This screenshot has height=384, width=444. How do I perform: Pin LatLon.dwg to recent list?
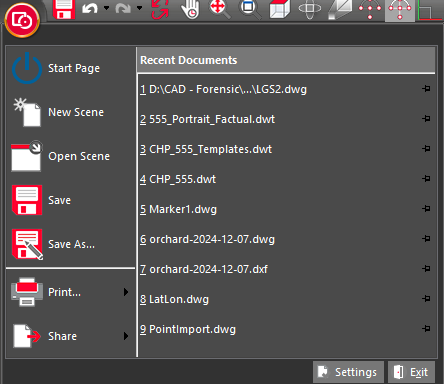point(426,299)
